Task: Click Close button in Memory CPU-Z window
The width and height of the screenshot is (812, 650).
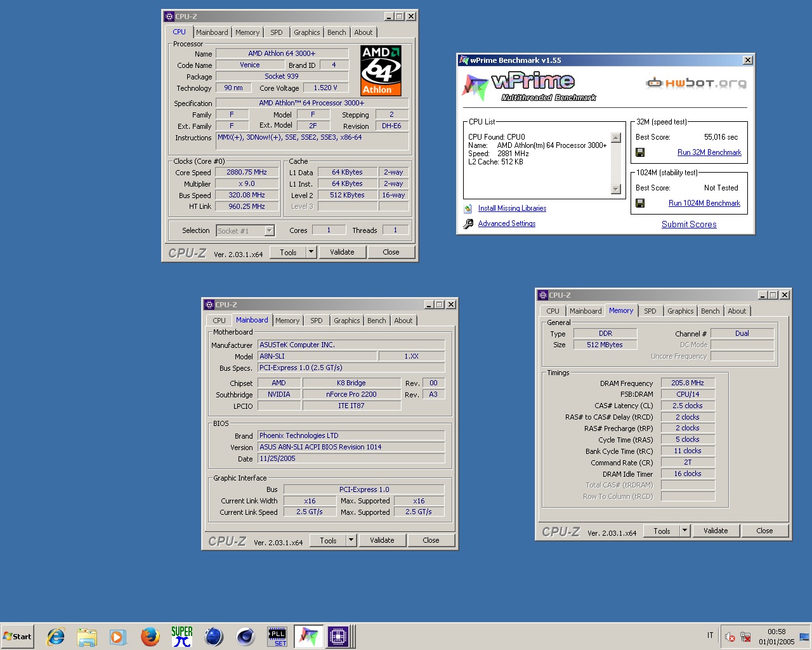Action: pos(764,531)
